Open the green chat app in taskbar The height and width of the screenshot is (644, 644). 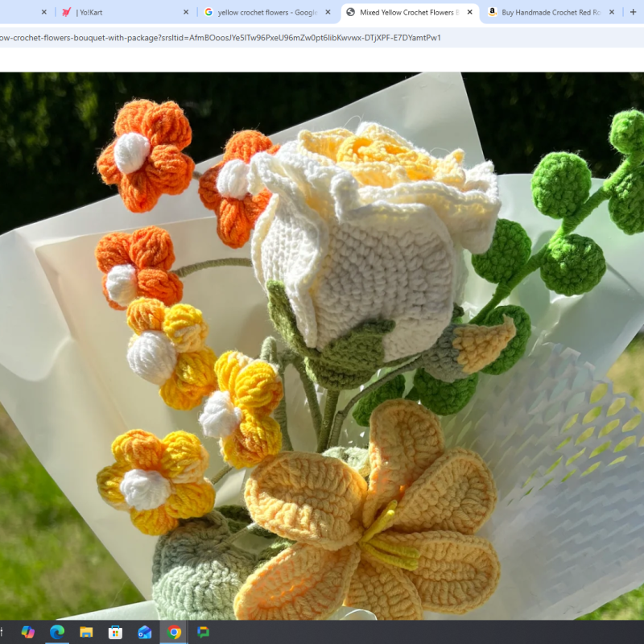pyautogui.click(x=204, y=633)
